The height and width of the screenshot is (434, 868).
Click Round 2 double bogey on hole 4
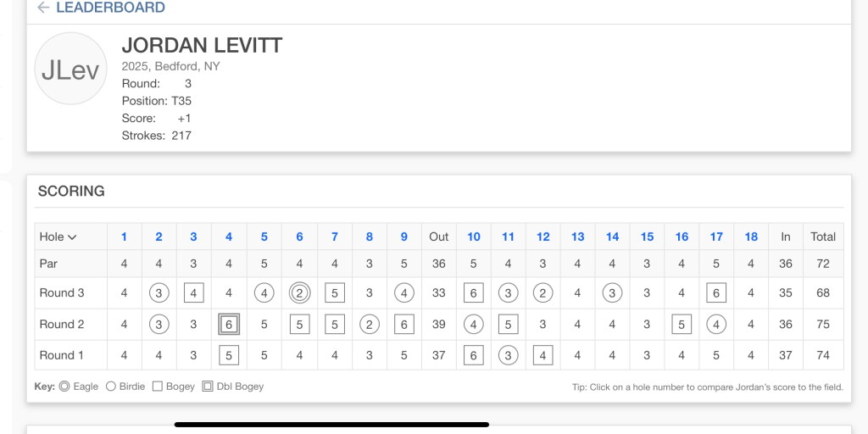(x=229, y=325)
